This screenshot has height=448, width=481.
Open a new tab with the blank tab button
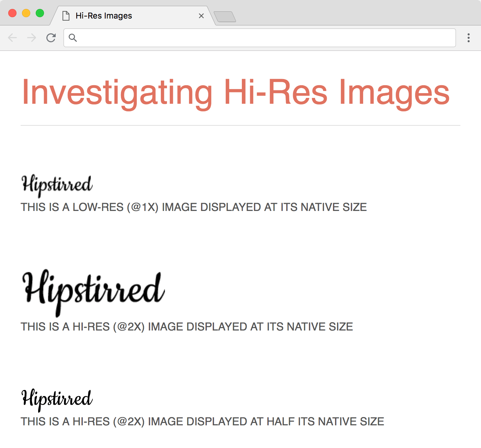pos(225,16)
